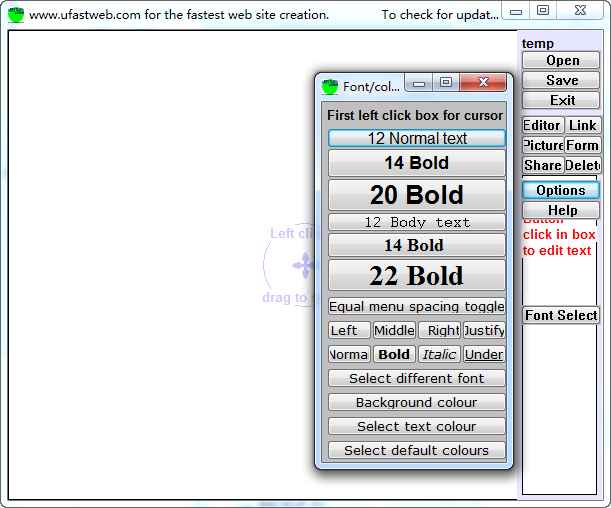Viewport: 611px width, 508px height.
Task: Choose the 12 Body text style
Action: (x=417, y=222)
